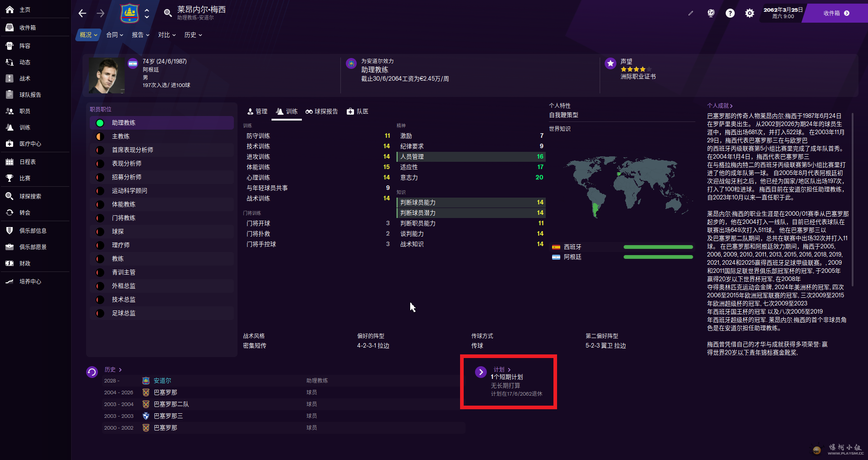The height and width of the screenshot is (460, 868).
Task: Select 球探 role indicator
Action: (x=100, y=232)
